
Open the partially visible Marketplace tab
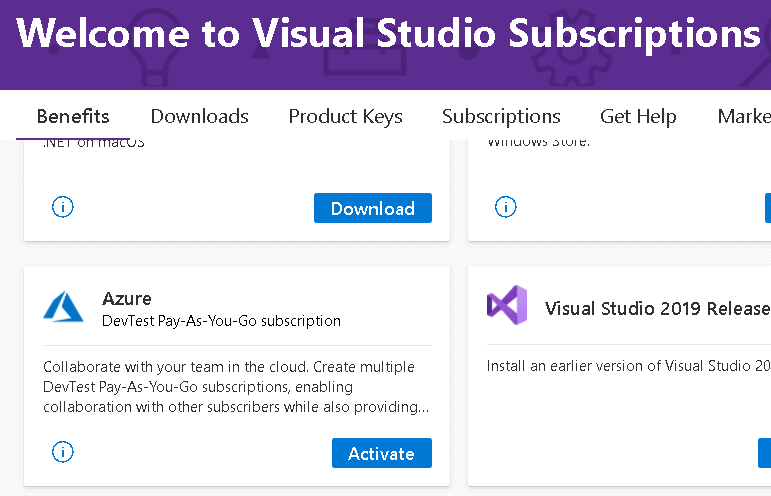point(744,117)
